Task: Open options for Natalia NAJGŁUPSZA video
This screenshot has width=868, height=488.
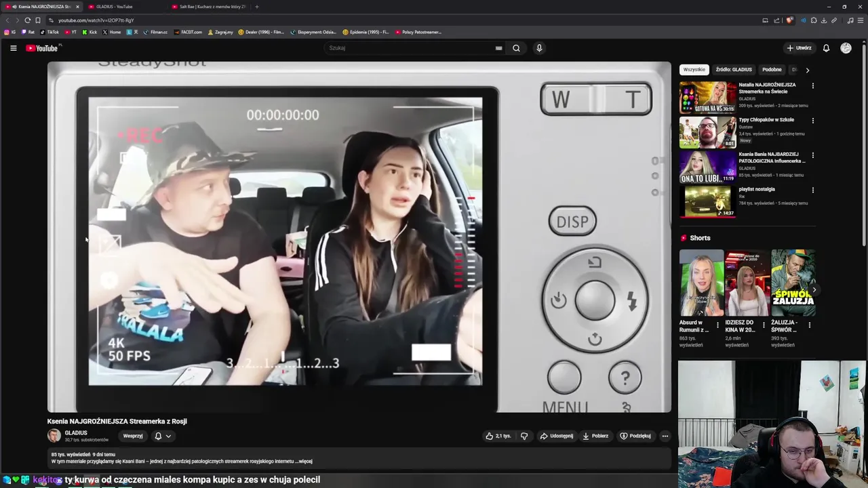Action: click(x=812, y=86)
